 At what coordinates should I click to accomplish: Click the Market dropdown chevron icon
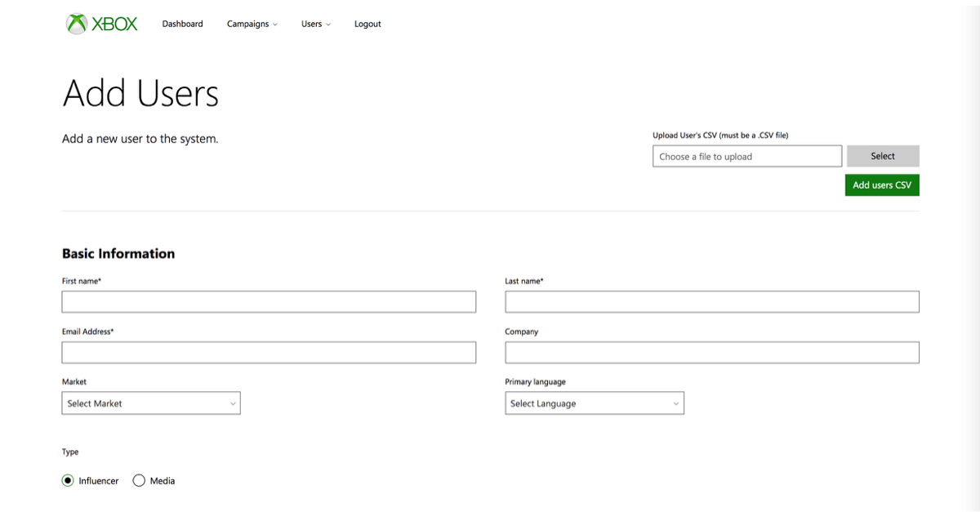[233, 403]
